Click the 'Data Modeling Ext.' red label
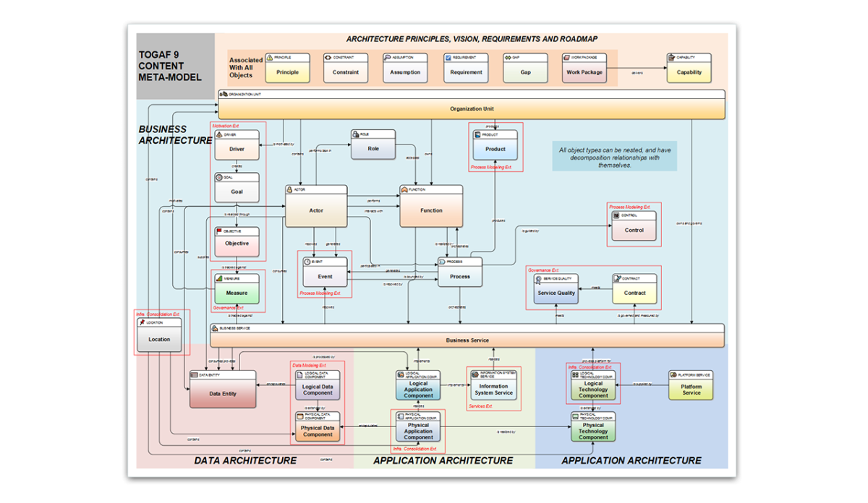 click(x=308, y=365)
